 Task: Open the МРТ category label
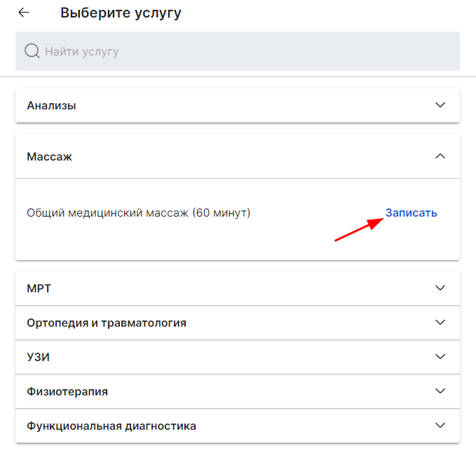39,288
